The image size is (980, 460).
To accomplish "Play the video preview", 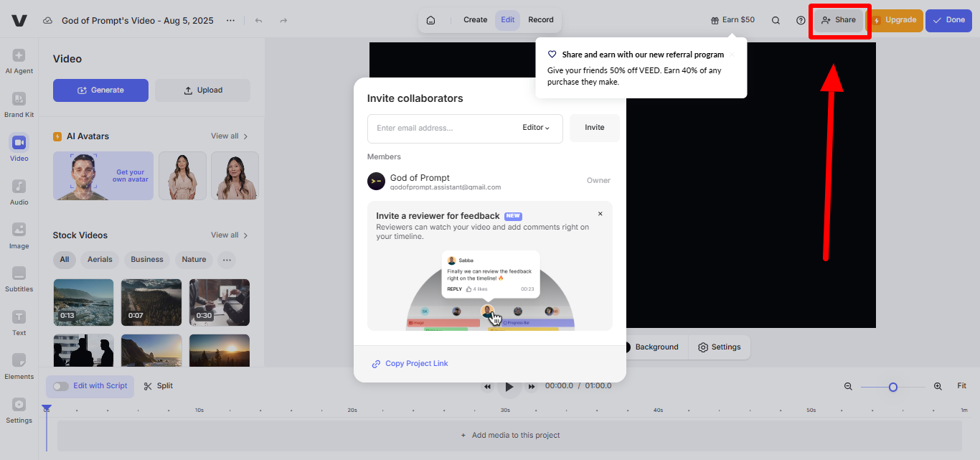I will pos(509,387).
